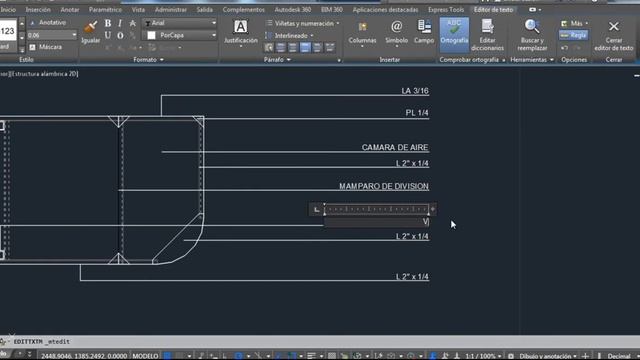This screenshot has width=640, height=360.
Task: Click the second paragraph alignment icon
Action: click(x=281, y=48)
